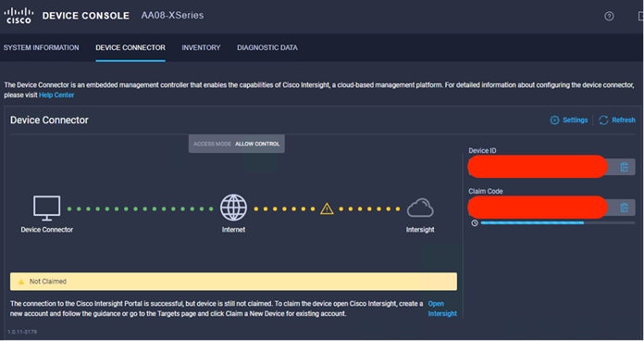Click the claim code expiry progress bar
The width and height of the screenshot is (644, 341).
[x=558, y=223]
